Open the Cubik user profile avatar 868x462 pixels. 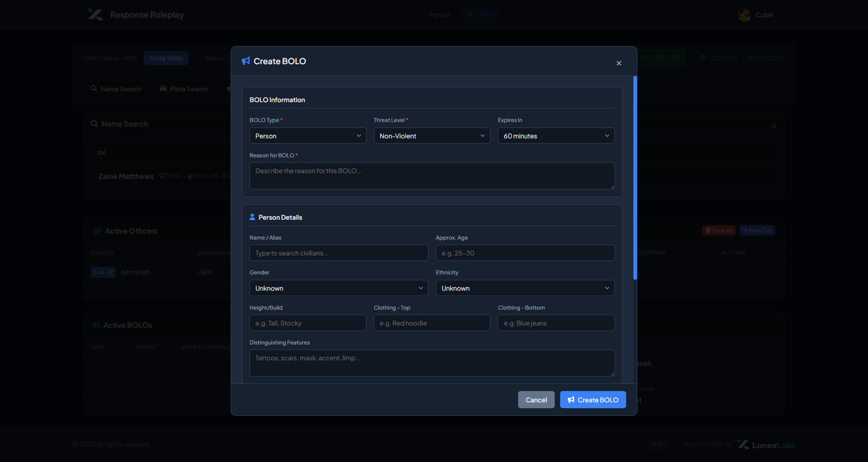tap(744, 15)
